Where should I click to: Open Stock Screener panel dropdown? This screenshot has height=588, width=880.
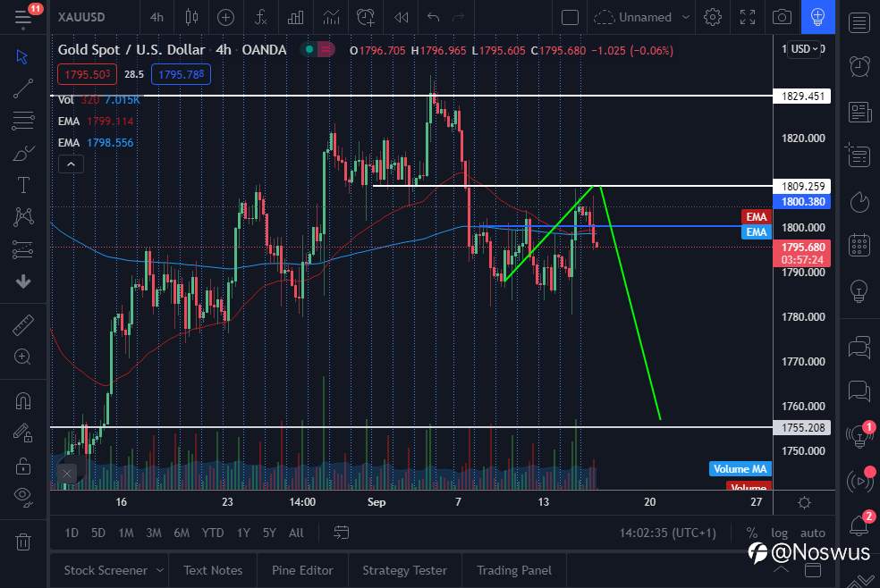click(x=113, y=570)
